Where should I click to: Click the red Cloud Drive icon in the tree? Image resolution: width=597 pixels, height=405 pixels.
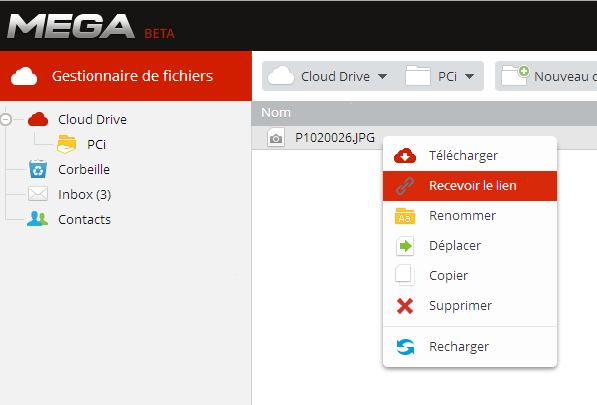coord(38,120)
